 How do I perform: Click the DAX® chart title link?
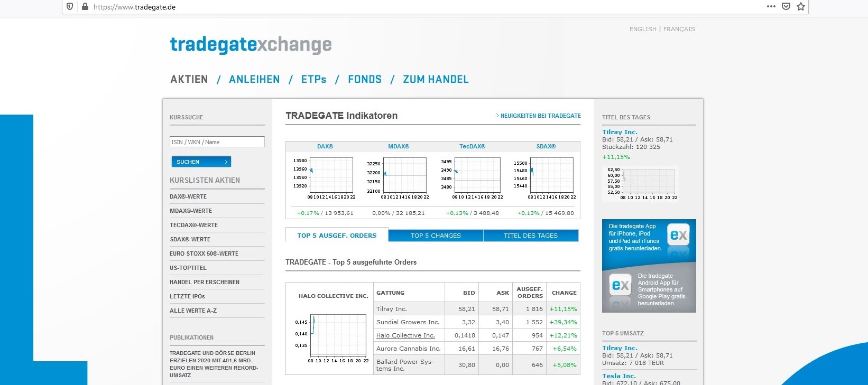pyautogui.click(x=325, y=146)
